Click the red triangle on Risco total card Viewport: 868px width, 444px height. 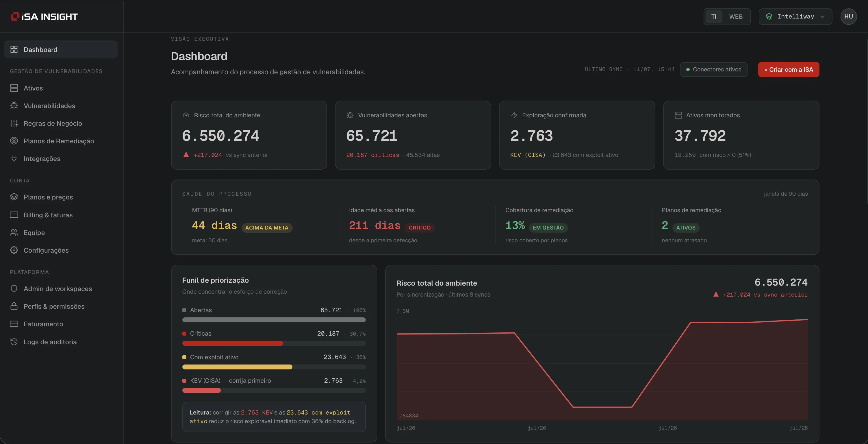pyautogui.click(x=186, y=154)
